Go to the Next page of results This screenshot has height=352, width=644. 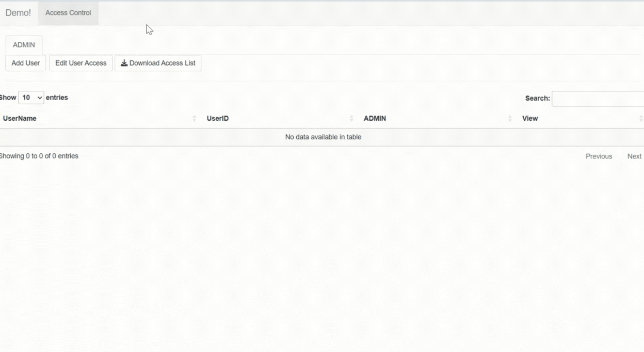pos(634,156)
